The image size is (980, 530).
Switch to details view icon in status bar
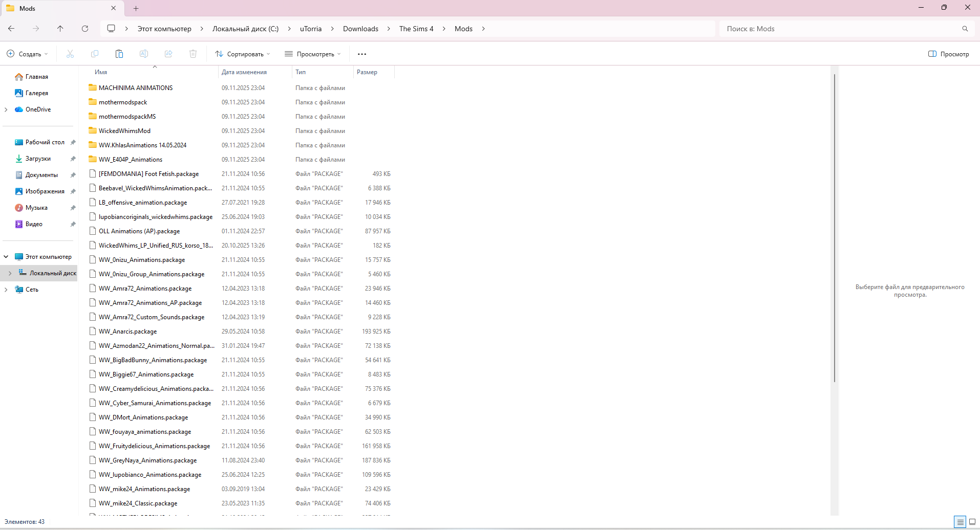[960, 522]
